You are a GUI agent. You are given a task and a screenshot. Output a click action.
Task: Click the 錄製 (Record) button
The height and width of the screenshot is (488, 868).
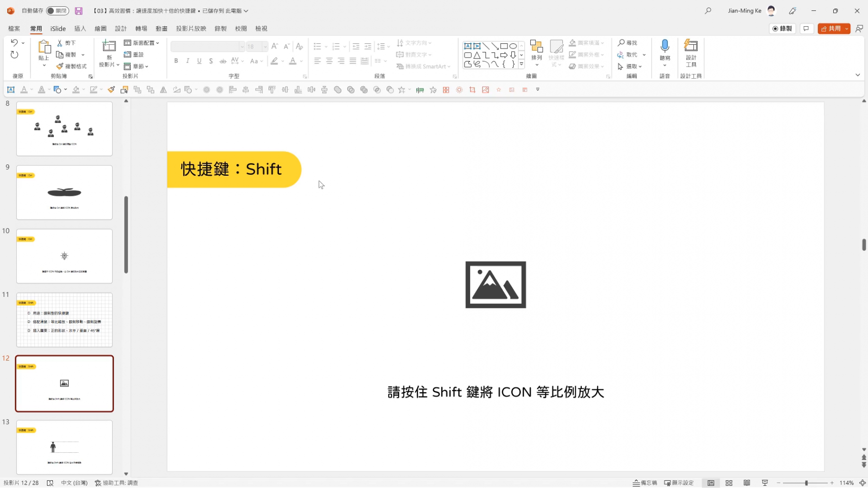pyautogui.click(x=782, y=29)
